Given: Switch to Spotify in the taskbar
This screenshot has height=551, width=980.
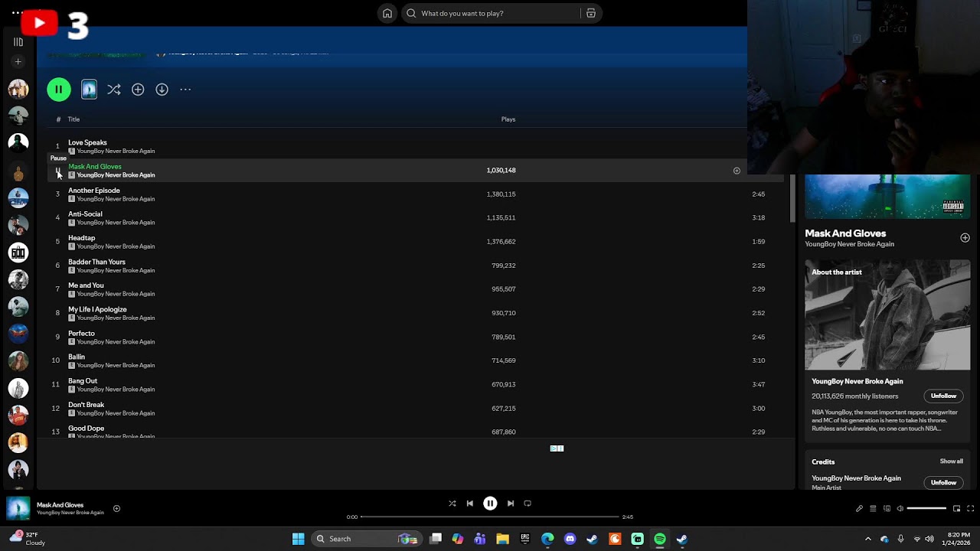Looking at the screenshot, I should click(x=659, y=539).
